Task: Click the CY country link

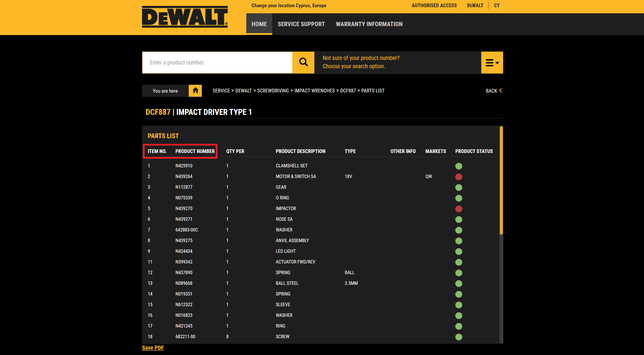Action: tap(497, 5)
